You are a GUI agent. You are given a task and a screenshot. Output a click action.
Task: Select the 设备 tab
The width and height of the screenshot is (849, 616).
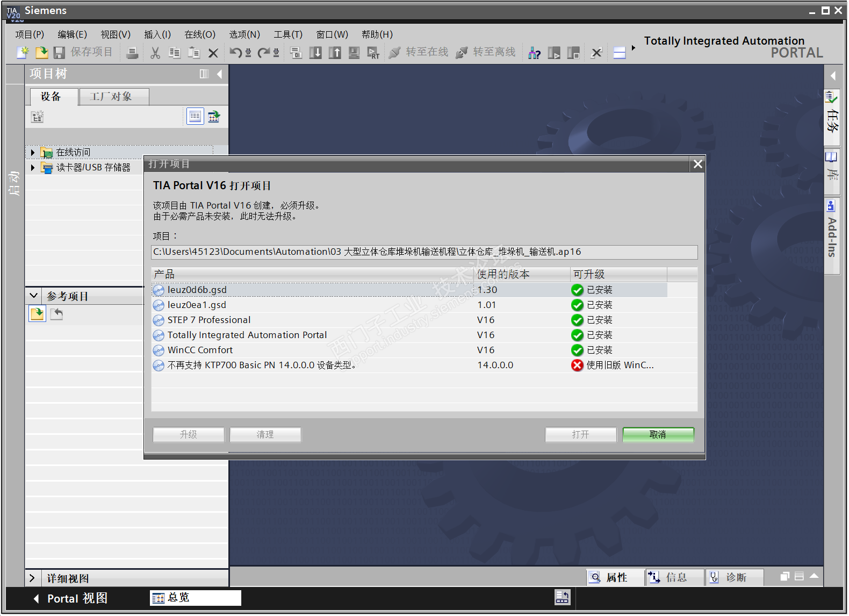54,97
